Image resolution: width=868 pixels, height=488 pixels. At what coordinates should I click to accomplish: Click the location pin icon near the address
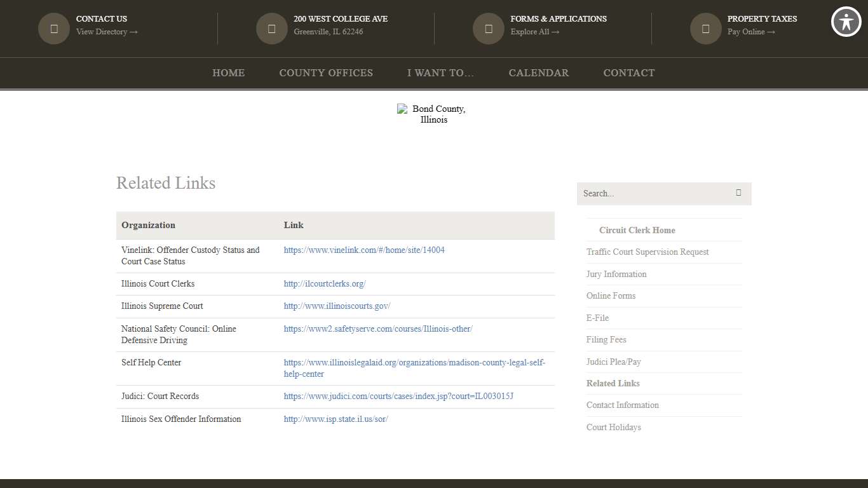tap(271, 28)
